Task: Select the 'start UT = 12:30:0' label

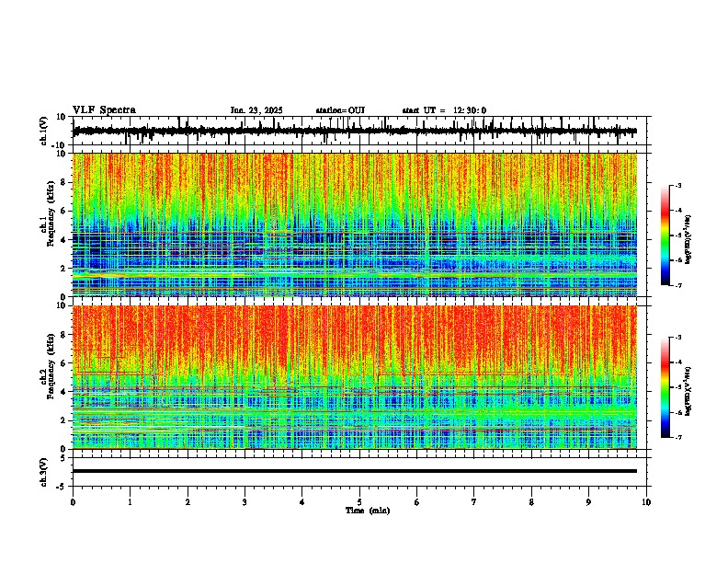Action: pos(444,110)
